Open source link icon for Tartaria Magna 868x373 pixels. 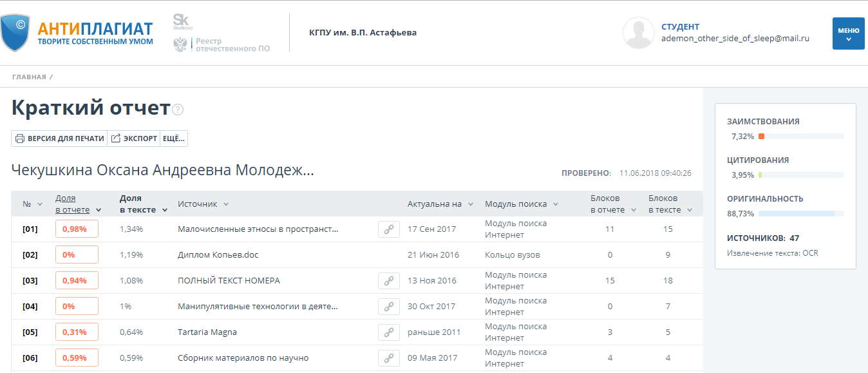click(388, 332)
